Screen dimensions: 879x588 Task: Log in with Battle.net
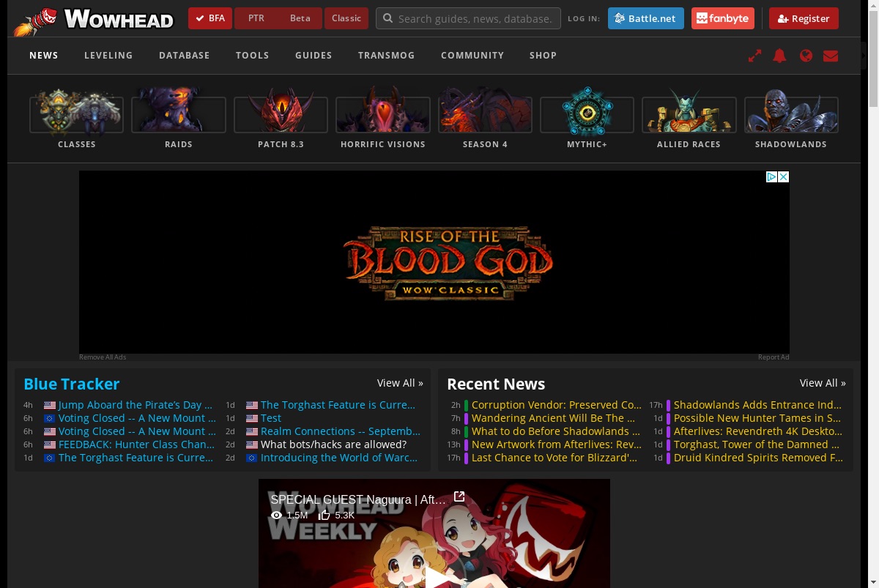pyautogui.click(x=646, y=18)
